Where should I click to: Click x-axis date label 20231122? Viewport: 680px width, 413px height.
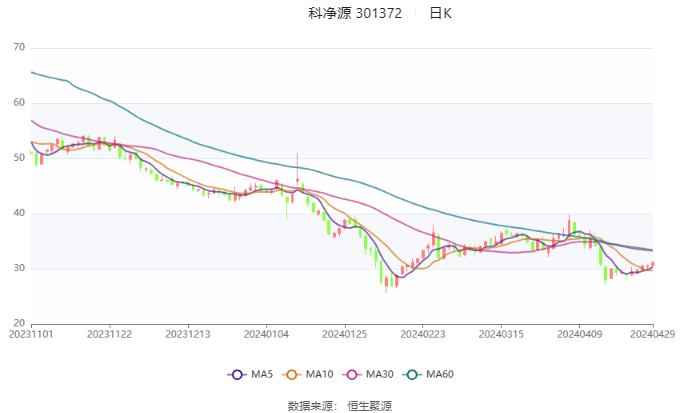(109, 334)
